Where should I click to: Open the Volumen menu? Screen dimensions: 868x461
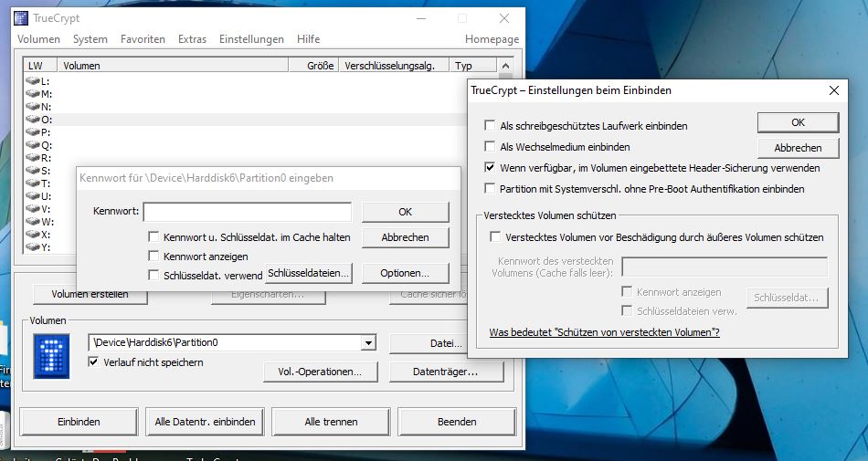pos(38,39)
